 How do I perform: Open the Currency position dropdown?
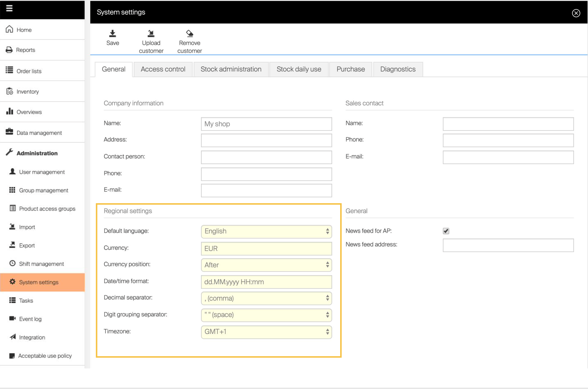(x=266, y=265)
